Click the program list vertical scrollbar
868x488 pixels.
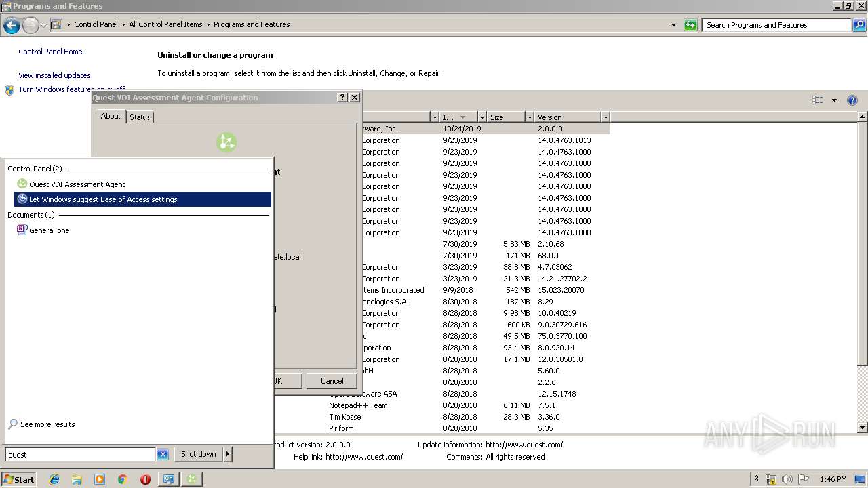[863, 244]
